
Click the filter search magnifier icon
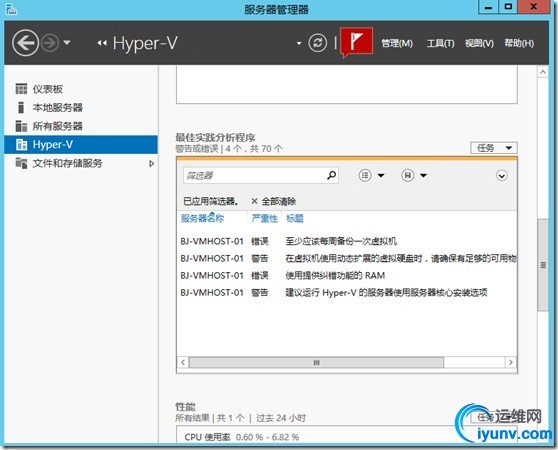[x=332, y=175]
